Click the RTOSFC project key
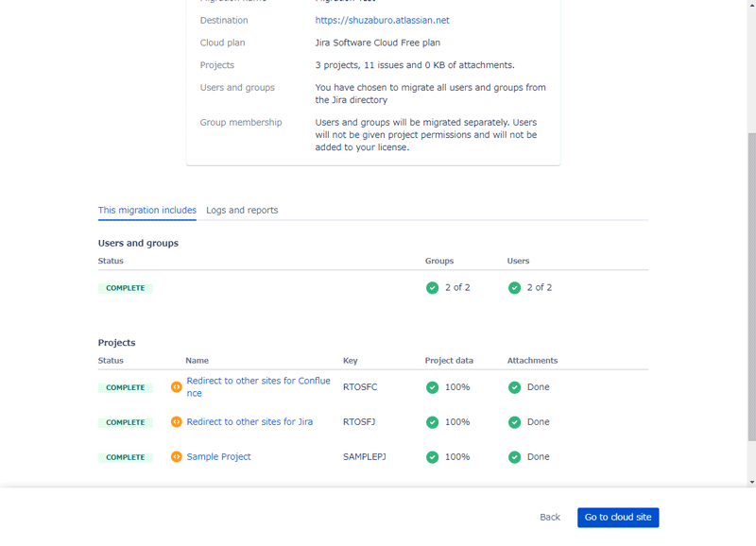756x546 pixels. 360,387
